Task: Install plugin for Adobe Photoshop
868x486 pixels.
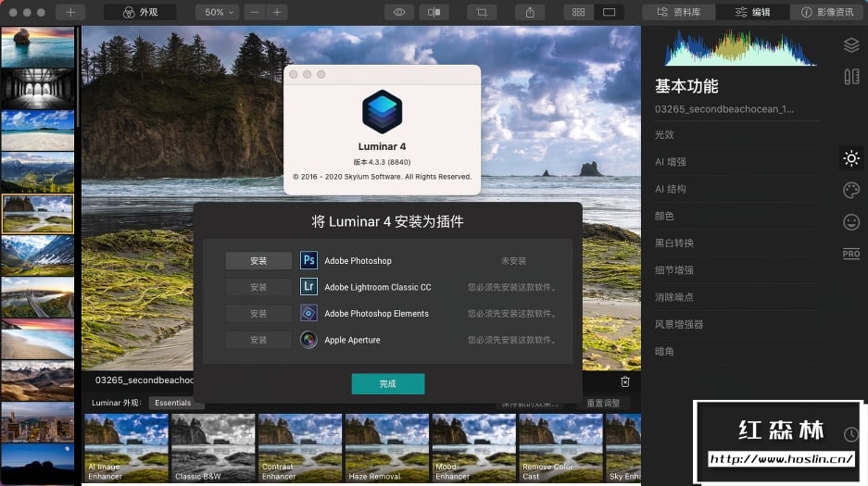Action: [258, 260]
